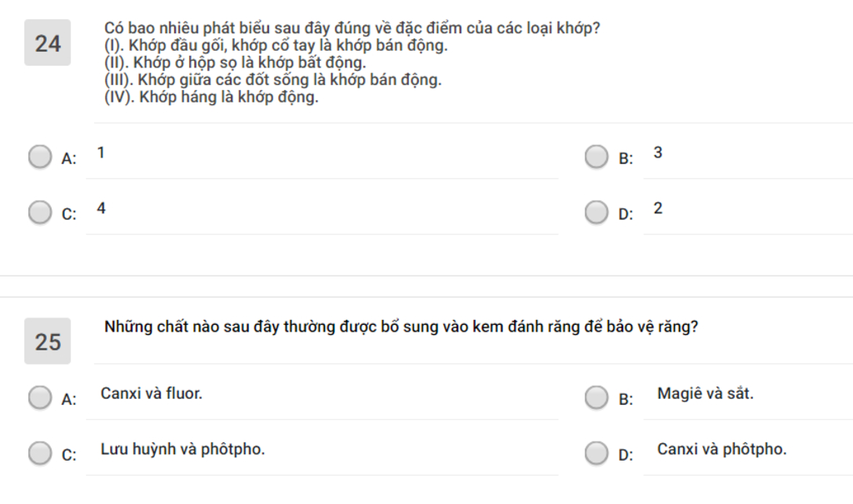This screenshot has width=853, height=504.
Task: Click the 'Lưu huỳnh và phôtpho.' answer text
Action: coord(182,450)
